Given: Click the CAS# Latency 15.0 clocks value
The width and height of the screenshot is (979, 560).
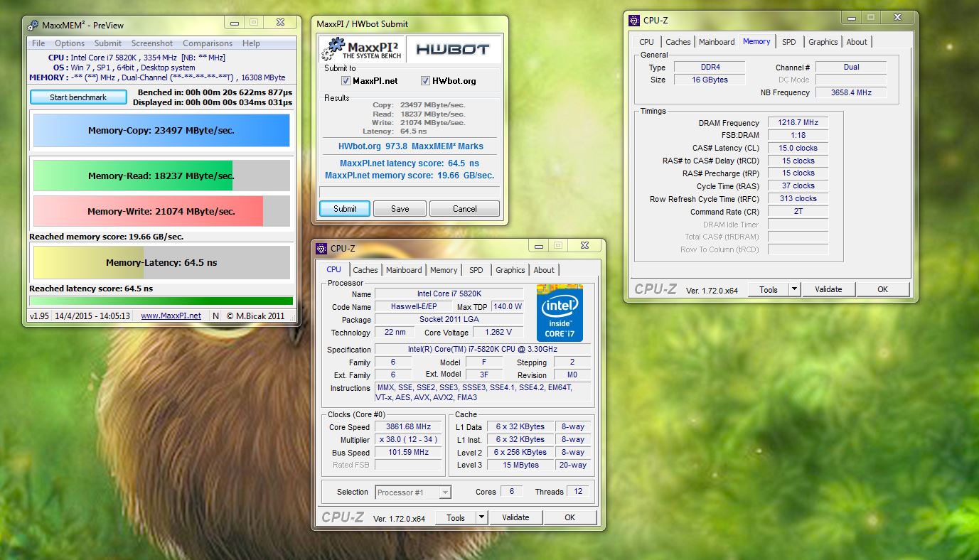Looking at the screenshot, I should coord(798,149).
